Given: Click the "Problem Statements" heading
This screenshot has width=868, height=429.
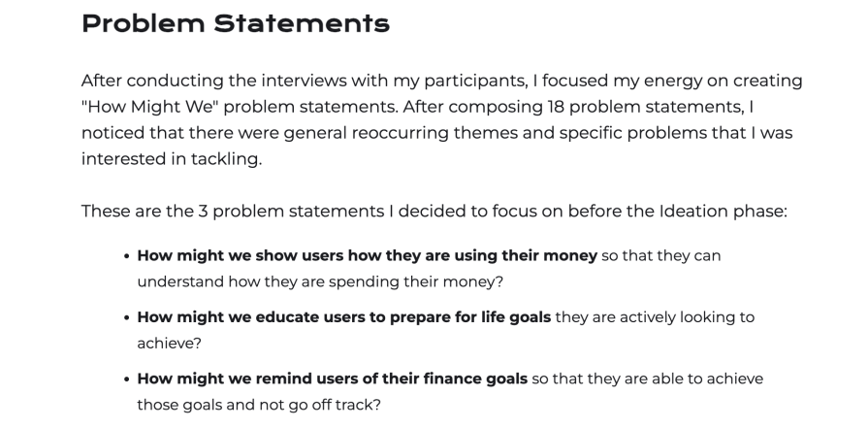Looking at the screenshot, I should point(235,23).
